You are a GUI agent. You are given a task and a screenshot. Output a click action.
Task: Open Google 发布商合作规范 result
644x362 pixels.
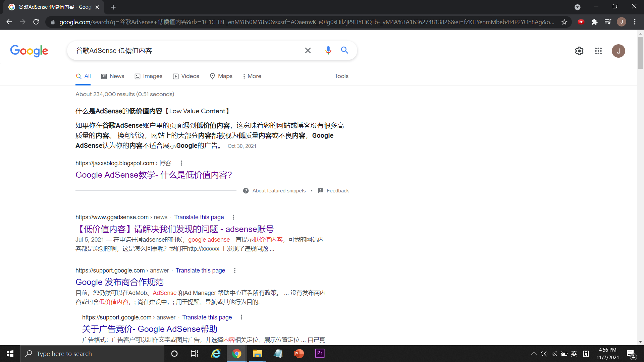[119, 282]
